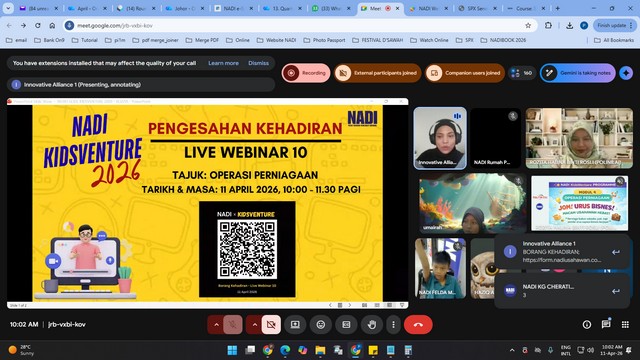Open the in-call chat panel icon

click(x=606, y=324)
